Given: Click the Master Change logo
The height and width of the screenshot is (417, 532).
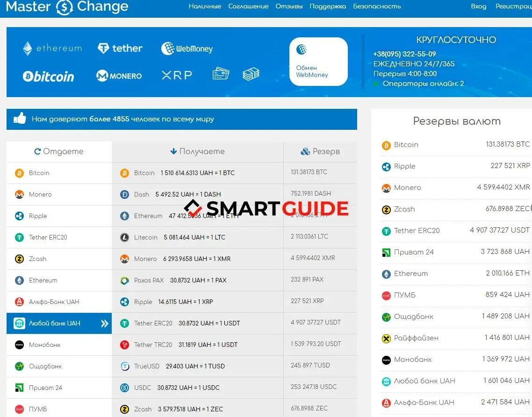Looking at the screenshot, I should (x=67, y=7).
